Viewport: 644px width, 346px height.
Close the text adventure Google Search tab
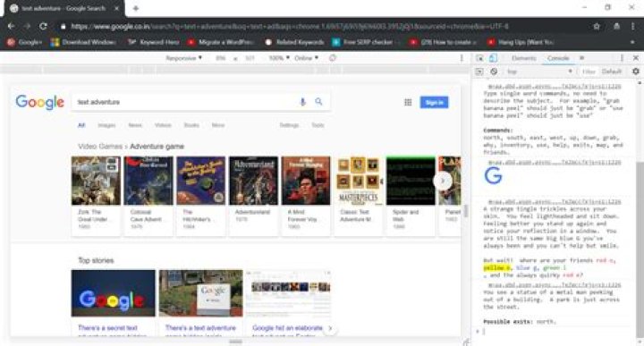[116, 8]
